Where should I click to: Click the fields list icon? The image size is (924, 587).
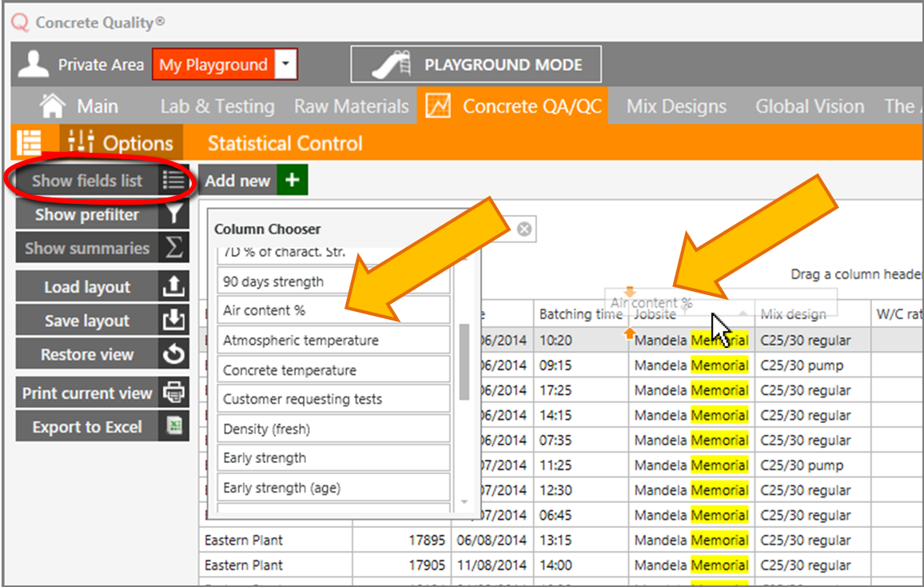173,181
